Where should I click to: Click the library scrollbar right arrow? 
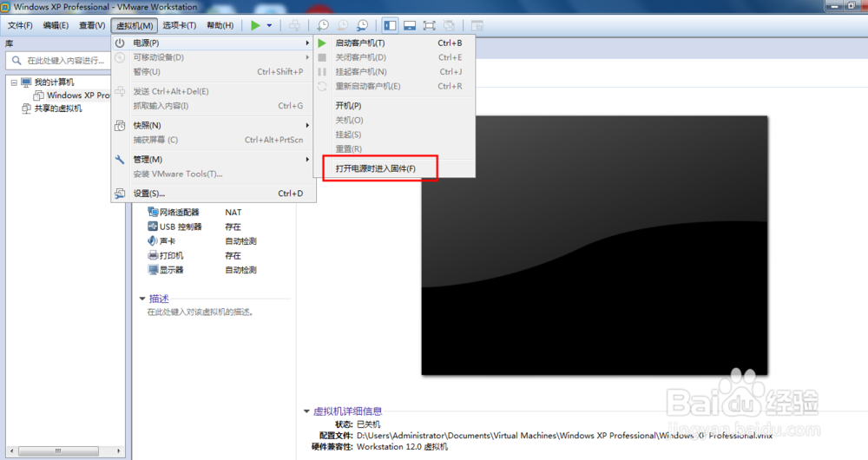click(x=118, y=451)
